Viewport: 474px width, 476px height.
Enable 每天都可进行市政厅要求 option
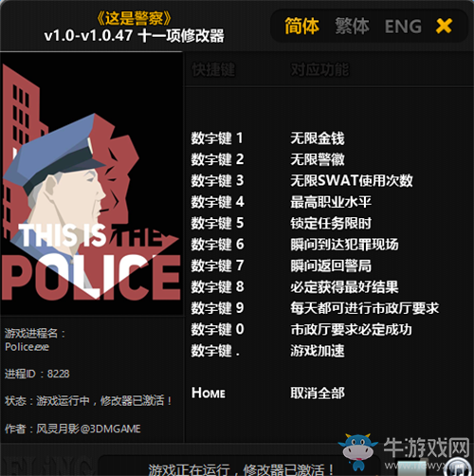(x=365, y=308)
